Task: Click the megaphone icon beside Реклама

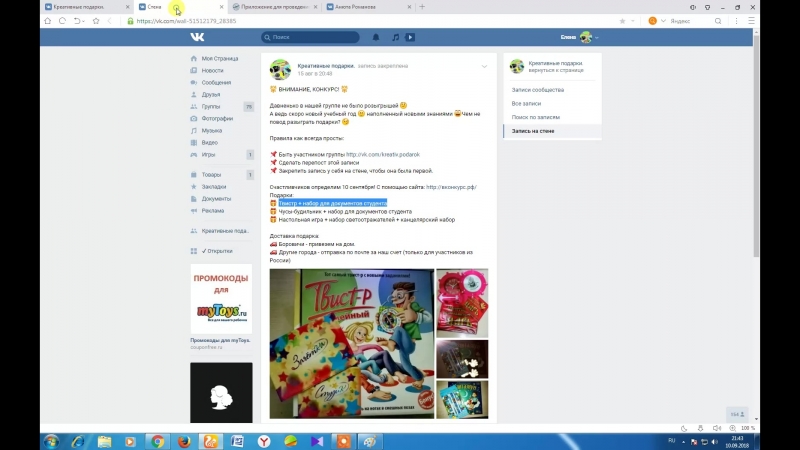Action: click(x=194, y=211)
